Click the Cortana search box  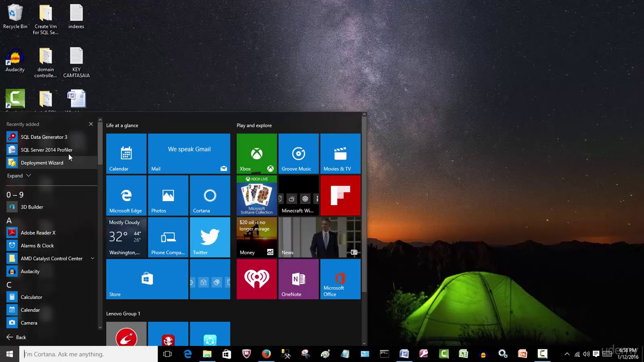click(90, 354)
